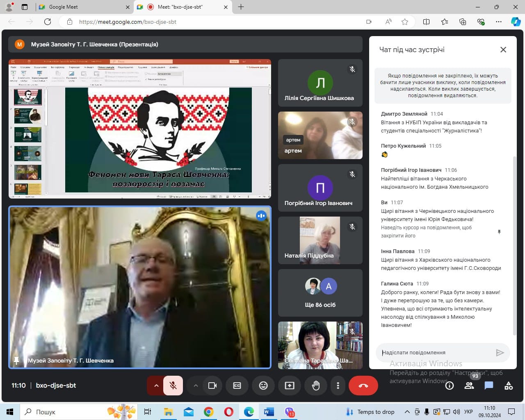This screenshot has height=420, width=525.
Task: Open meeting details info icon
Action: click(450, 386)
